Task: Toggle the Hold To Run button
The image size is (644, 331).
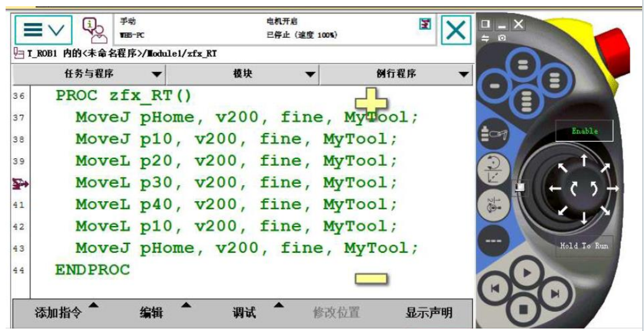Action: [x=584, y=246]
